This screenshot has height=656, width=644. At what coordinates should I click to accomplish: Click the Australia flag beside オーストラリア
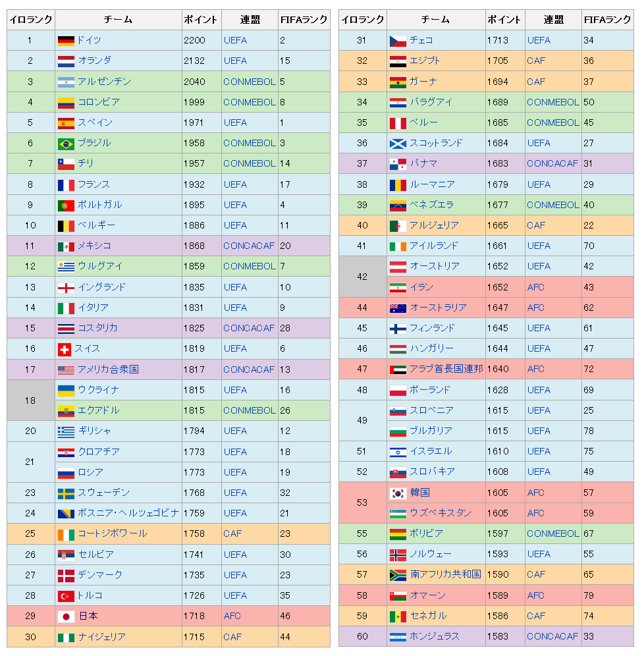(398, 308)
